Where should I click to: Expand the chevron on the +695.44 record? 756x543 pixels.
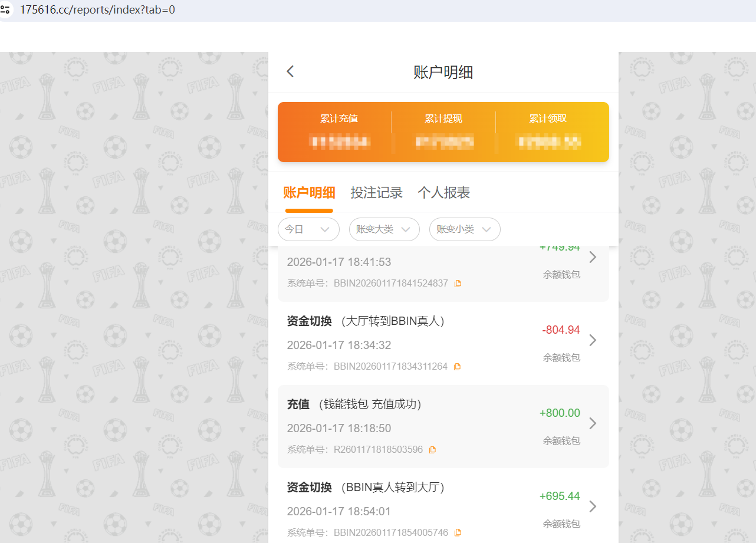tap(593, 506)
